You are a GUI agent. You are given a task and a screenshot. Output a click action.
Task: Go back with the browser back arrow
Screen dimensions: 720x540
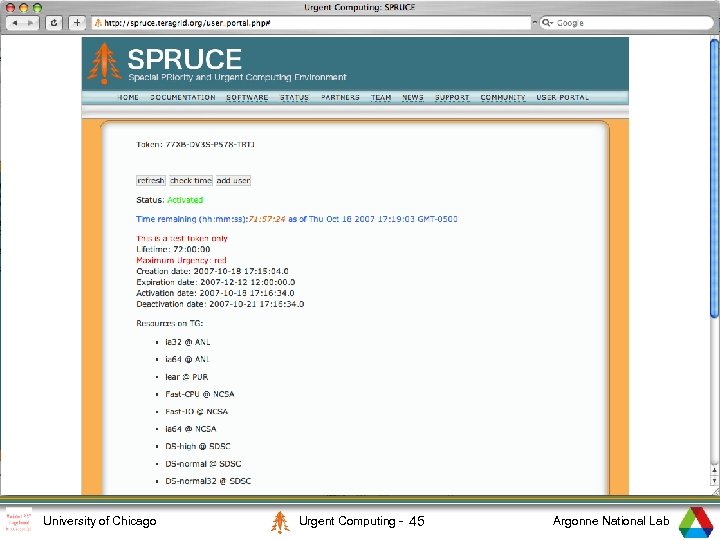click(x=15, y=22)
